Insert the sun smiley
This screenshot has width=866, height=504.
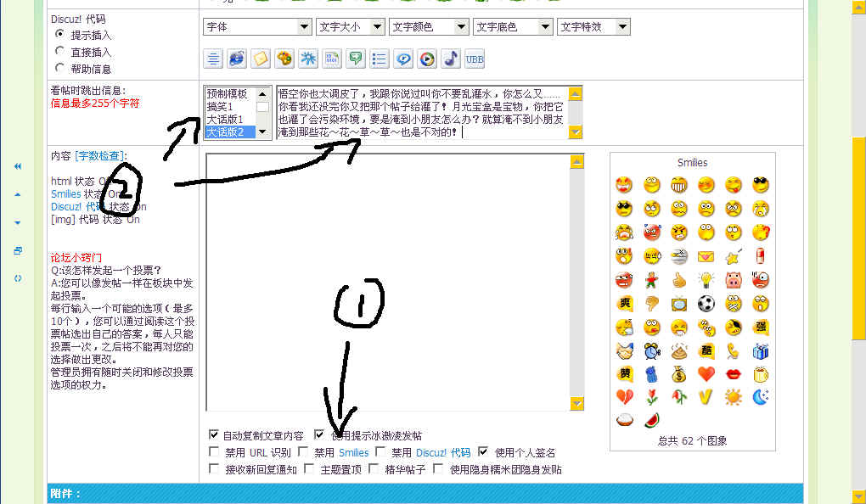(x=734, y=396)
